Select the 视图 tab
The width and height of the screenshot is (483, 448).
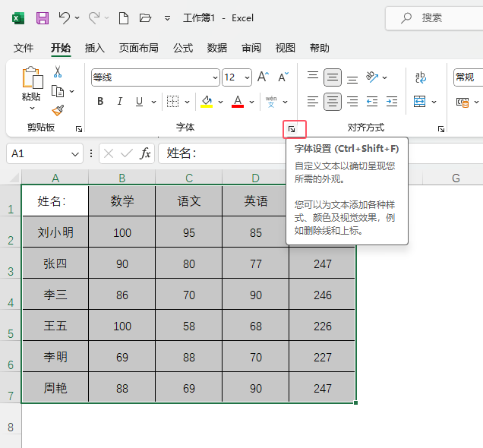[x=286, y=48]
